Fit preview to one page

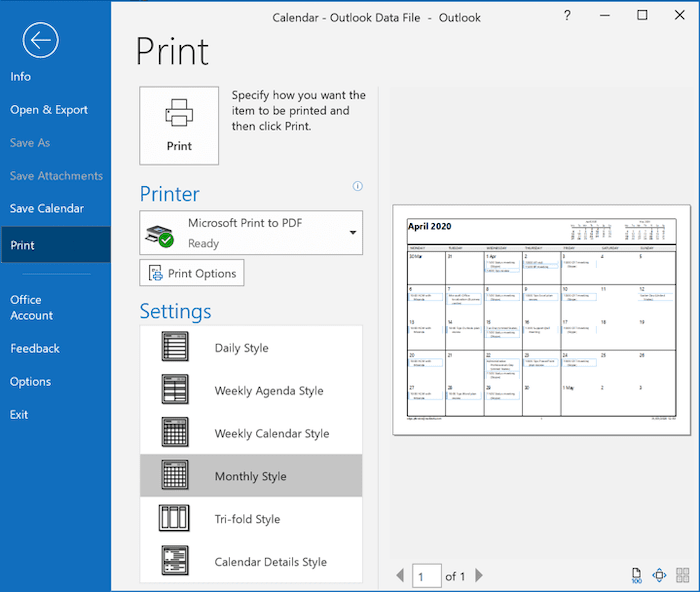(659, 575)
